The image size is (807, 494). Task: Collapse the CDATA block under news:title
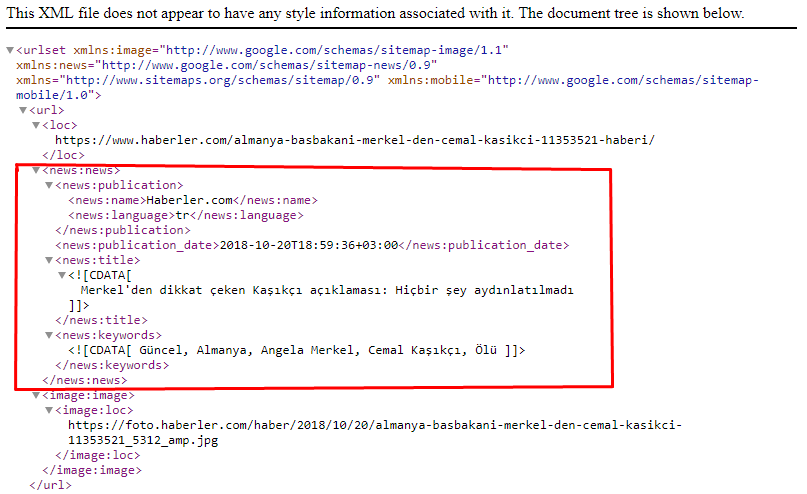[62, 275]
